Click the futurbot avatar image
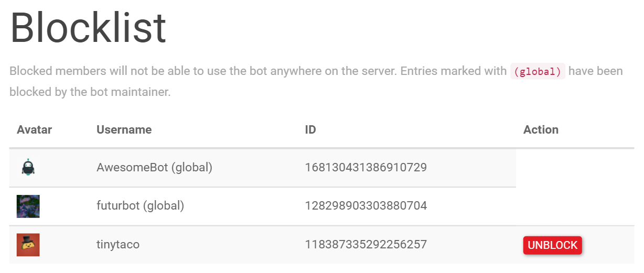Screen dimensions: 644x273 point(28,206)
